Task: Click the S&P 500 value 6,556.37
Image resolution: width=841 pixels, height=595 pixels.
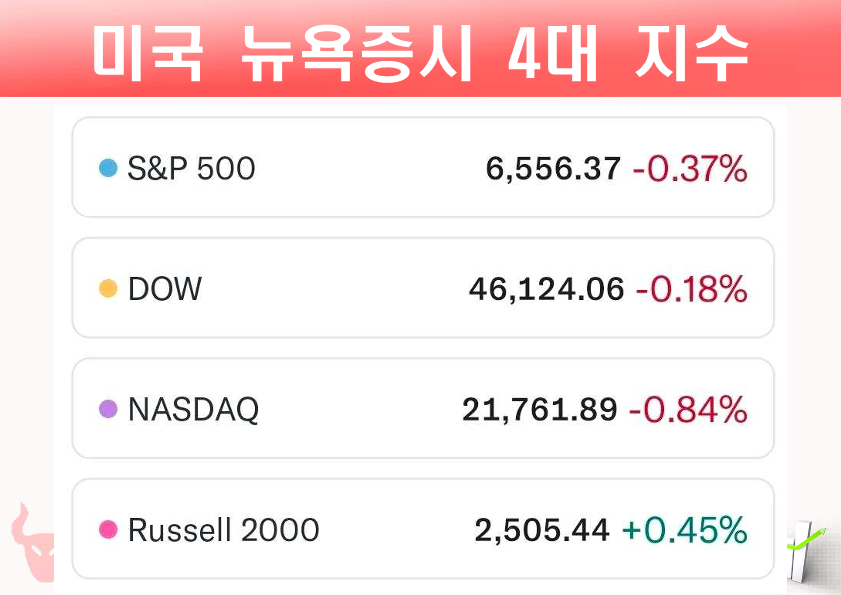Action: pos(553,169)
